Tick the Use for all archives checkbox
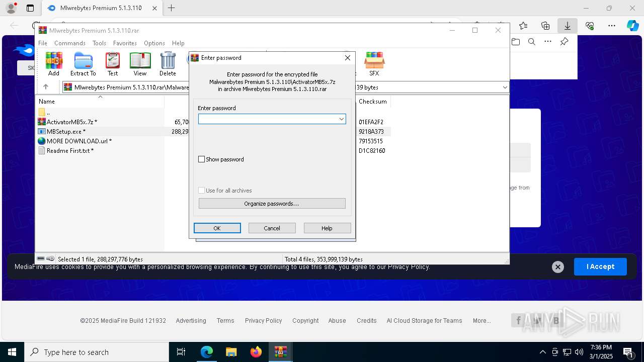Viewport: 644px width, 362px height. (202, 191)
